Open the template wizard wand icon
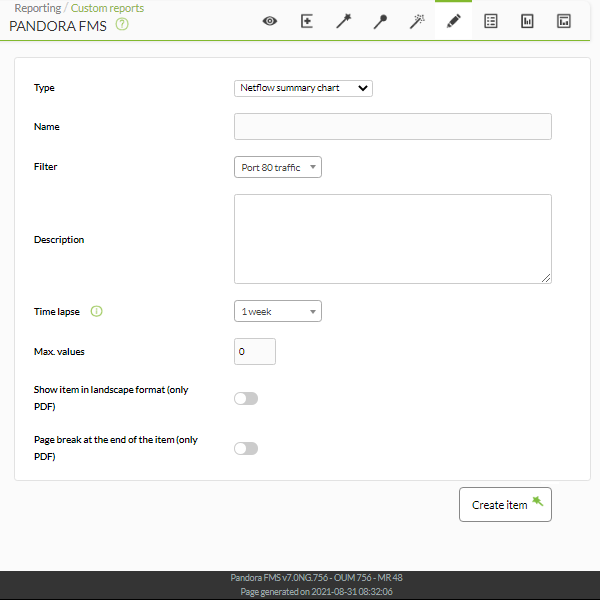Image resolution: width=600 pixels, height=600 pixels. [x=344, y=21]
